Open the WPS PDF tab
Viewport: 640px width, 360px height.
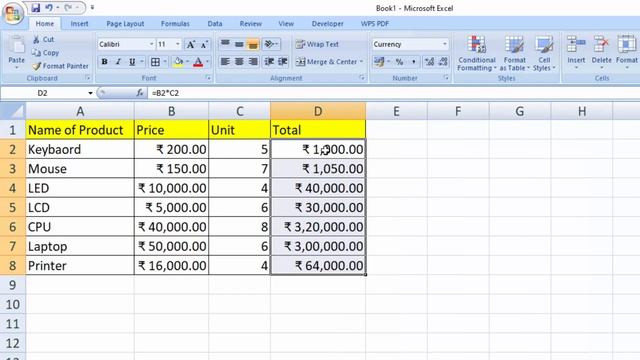pyautogui.click(x=375, y=24)
